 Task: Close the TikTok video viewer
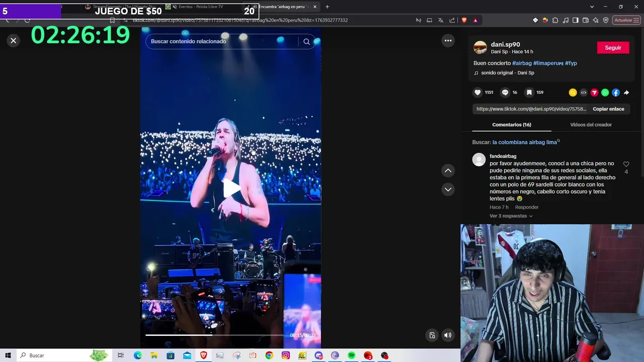point(14,41)
